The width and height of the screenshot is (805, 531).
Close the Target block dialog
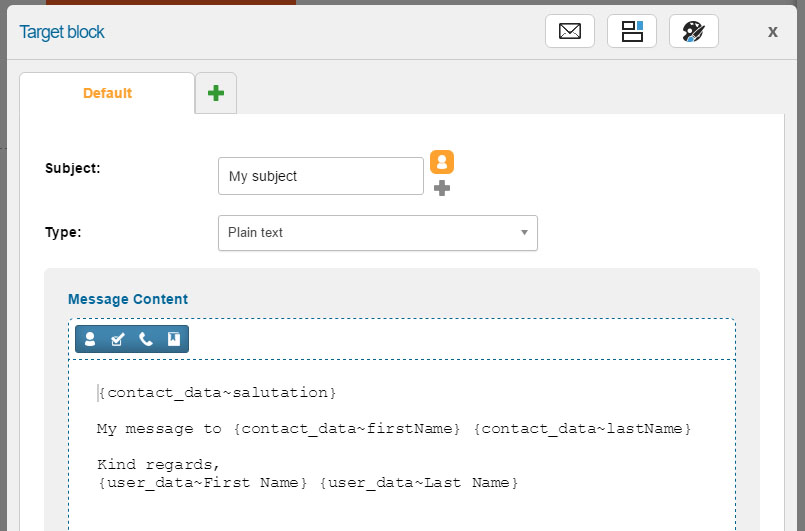(x=772, y=31)
